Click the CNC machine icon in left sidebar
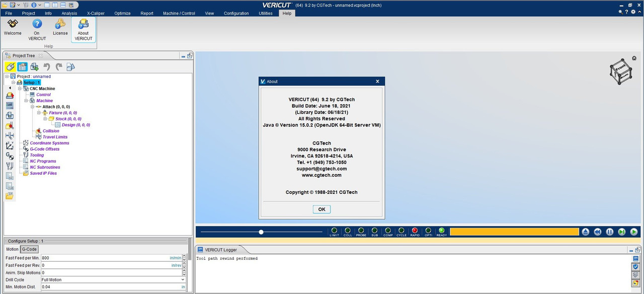The width and height of the screenshot is (644, 294). [10, 96]
